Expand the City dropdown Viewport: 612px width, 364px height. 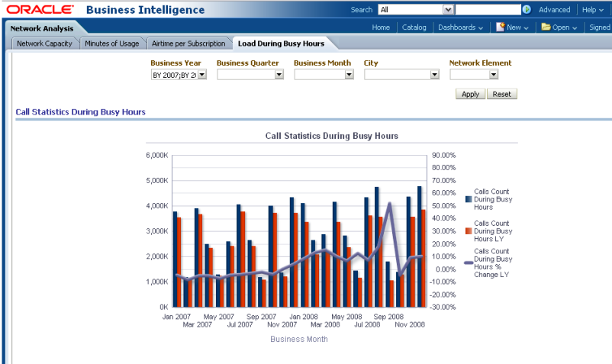tap(434, 75)
